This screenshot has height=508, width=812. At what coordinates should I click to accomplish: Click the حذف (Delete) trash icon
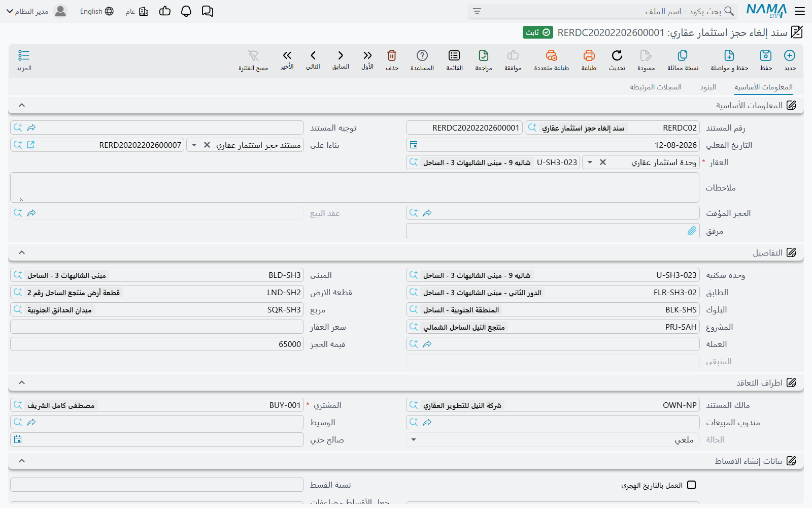[x=392, y=55]
